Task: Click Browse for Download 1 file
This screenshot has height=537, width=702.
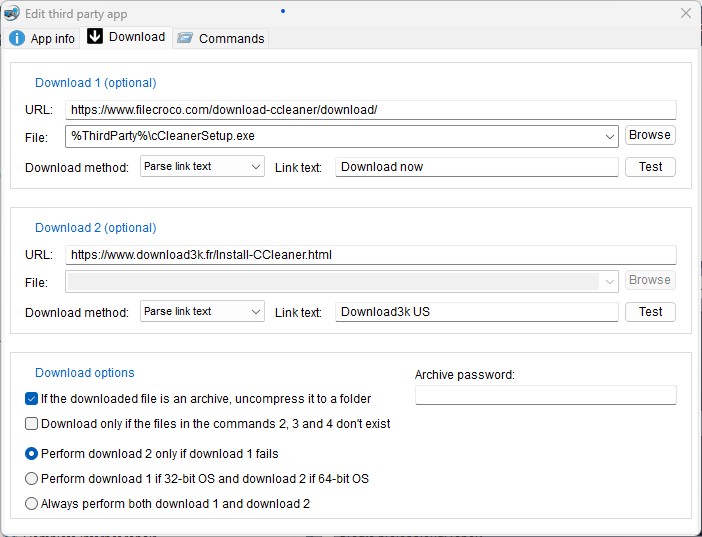Action: tap(650, 135)
